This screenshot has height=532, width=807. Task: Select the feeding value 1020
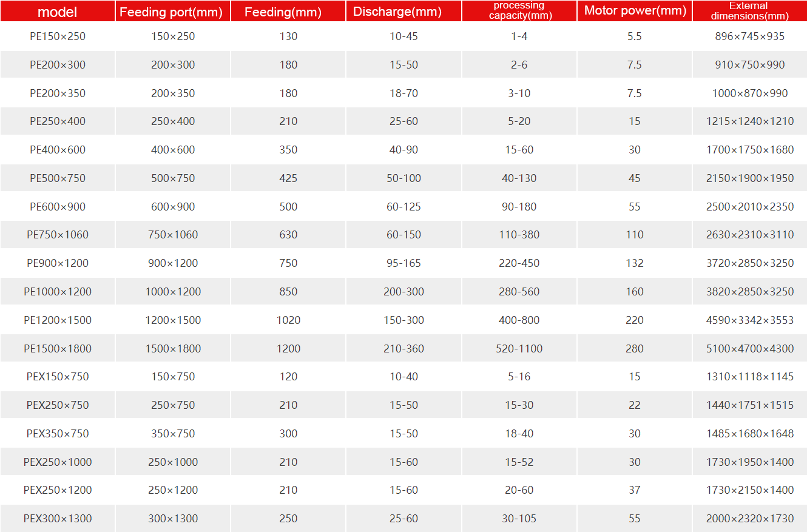(x=288, y=320)
